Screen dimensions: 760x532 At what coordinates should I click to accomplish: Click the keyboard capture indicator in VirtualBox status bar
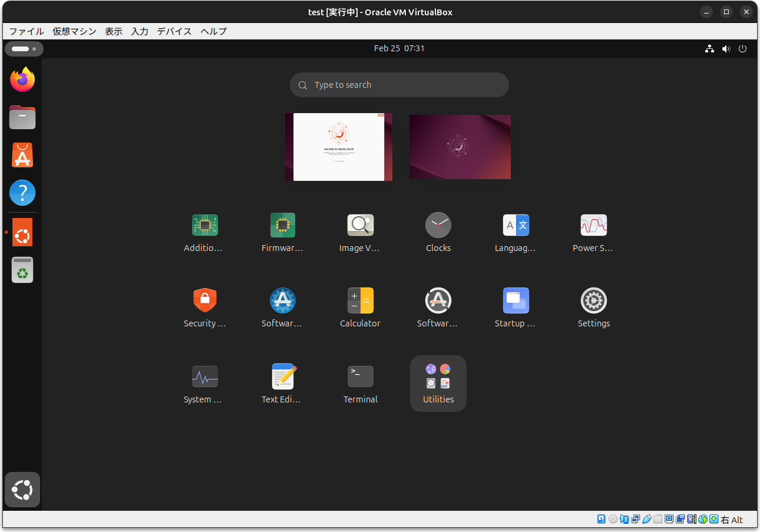(x=714, y=519)
